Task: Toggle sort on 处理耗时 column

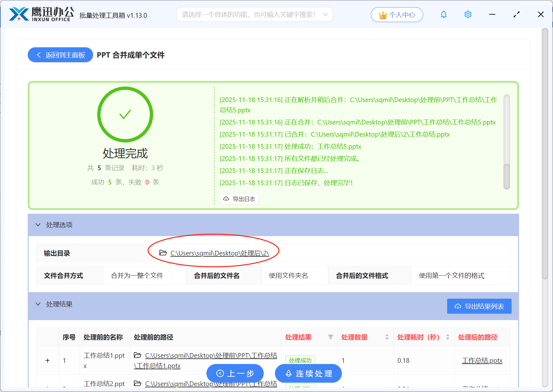Action: coord(448,337)
